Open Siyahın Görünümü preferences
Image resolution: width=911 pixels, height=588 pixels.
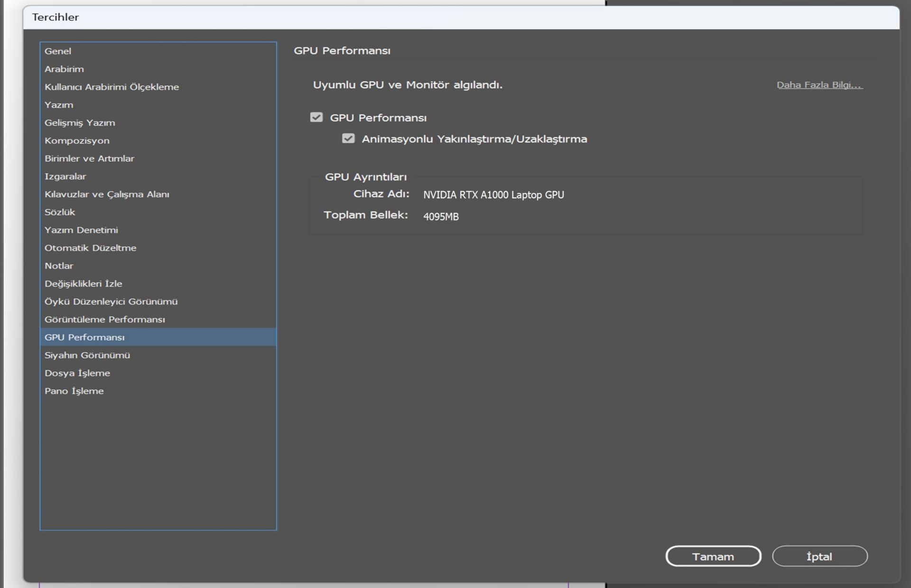tap(87, 355)
